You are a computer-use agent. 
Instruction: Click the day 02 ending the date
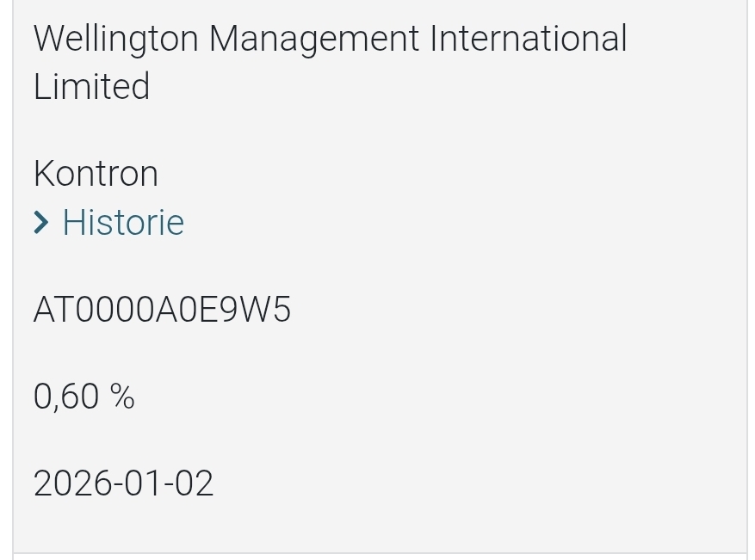(195, 483)
